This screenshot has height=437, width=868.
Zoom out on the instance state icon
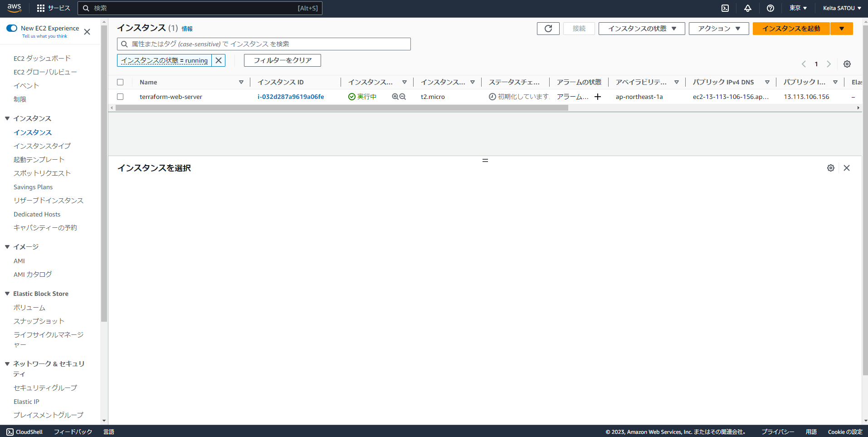click(403, 97)
